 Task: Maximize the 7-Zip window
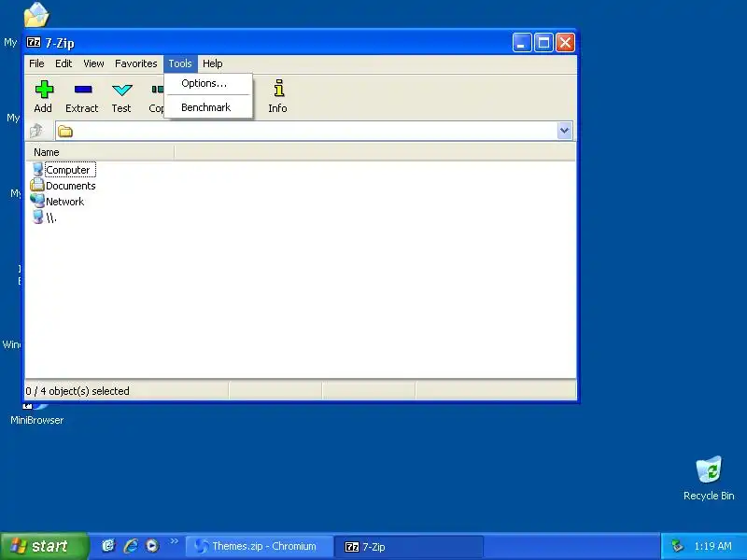543,43
